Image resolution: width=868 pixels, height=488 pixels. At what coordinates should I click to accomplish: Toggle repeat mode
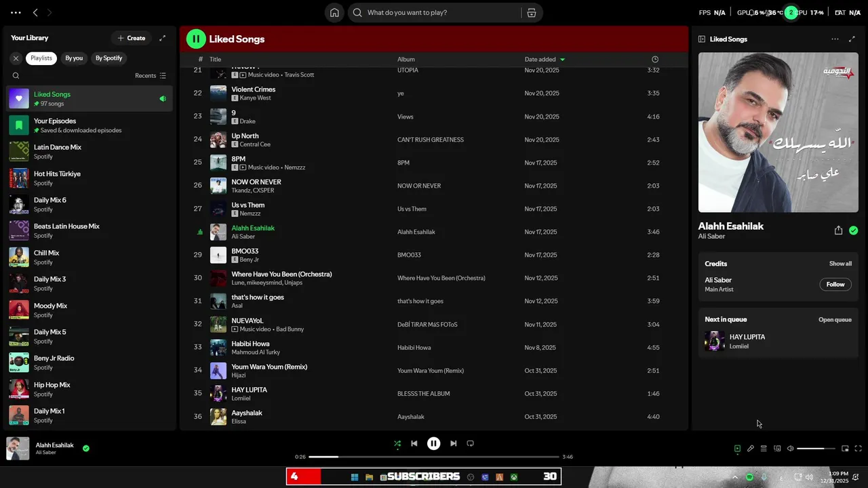[x=470, y=444]
